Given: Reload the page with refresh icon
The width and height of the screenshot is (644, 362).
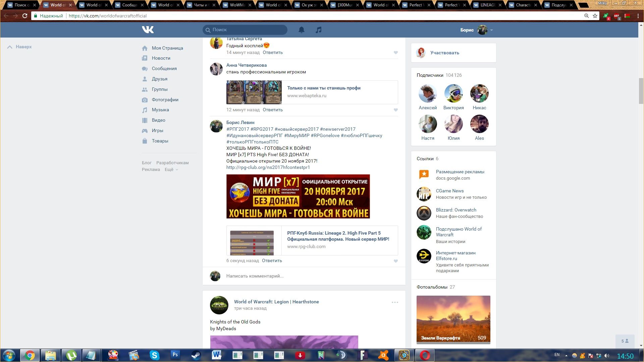Looking at the screenshot, I should pyautogui.click(x=24, y=16).
